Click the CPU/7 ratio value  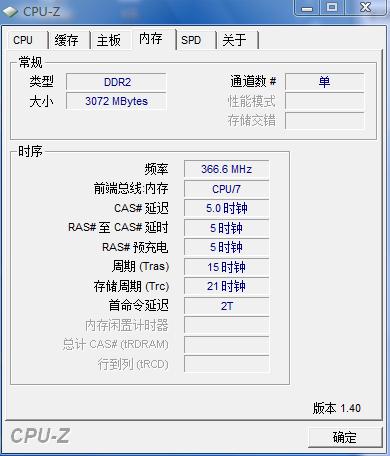(x=226, y=189)
